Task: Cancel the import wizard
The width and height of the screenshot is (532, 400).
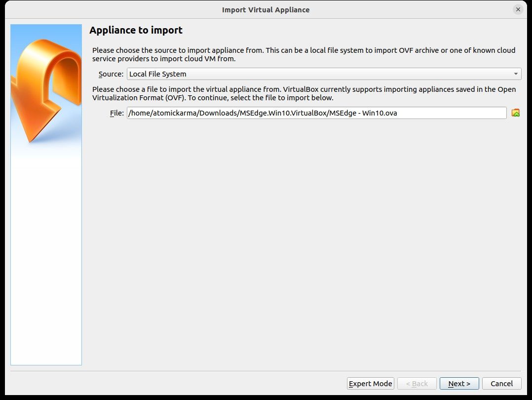Action: 501,384
